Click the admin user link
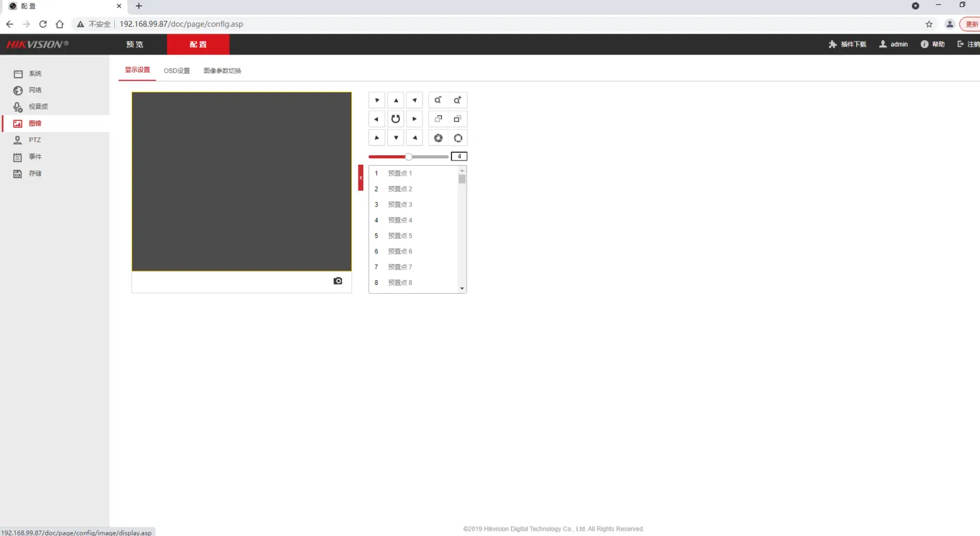This screenshot has width=980, height=536. click(893, 44)
